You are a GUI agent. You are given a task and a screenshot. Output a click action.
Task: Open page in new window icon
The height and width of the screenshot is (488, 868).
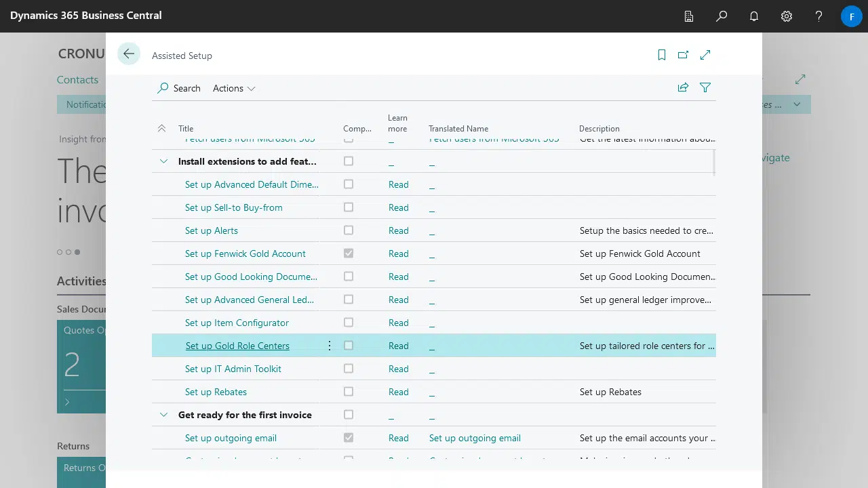coord(683,55)
